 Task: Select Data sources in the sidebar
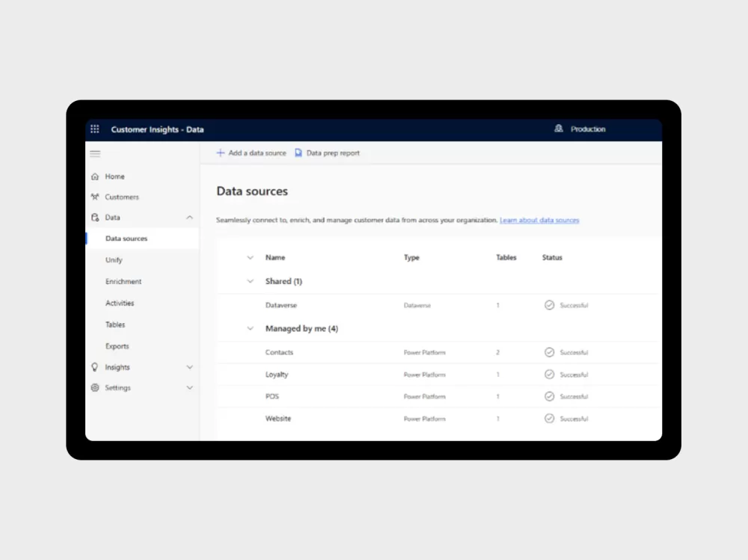point(142,239)
